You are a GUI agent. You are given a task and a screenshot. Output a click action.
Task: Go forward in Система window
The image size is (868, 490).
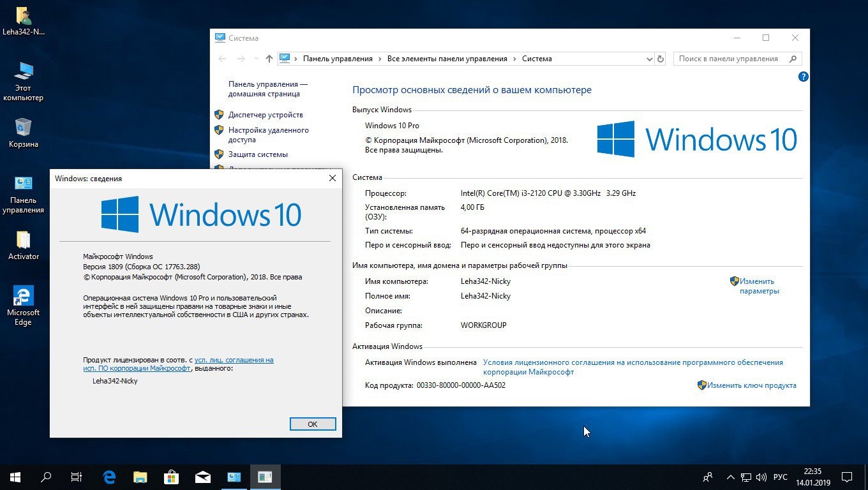(241, 59)
